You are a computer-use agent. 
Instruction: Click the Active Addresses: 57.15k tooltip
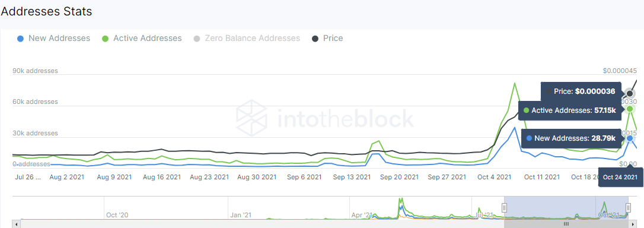pos(569,110)
